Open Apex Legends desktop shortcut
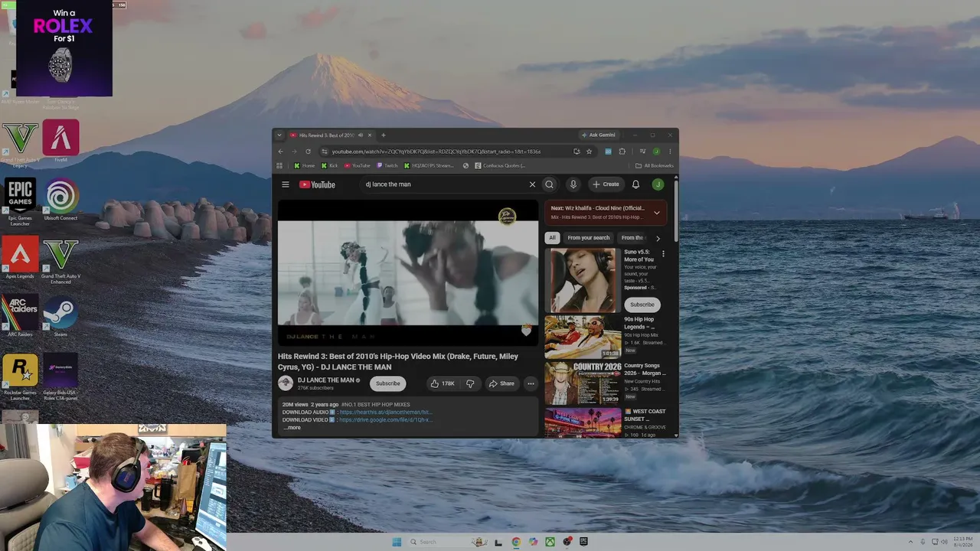This screenshot has height=551, width=980. (20, 258)
